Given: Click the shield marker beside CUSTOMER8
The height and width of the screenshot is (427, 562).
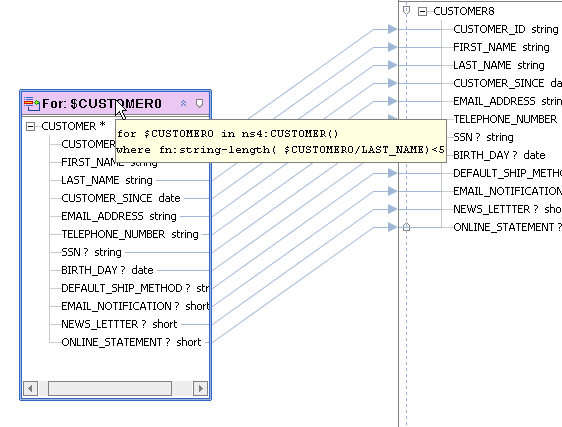Looking at the screenshot, I should tap(406, 11).
